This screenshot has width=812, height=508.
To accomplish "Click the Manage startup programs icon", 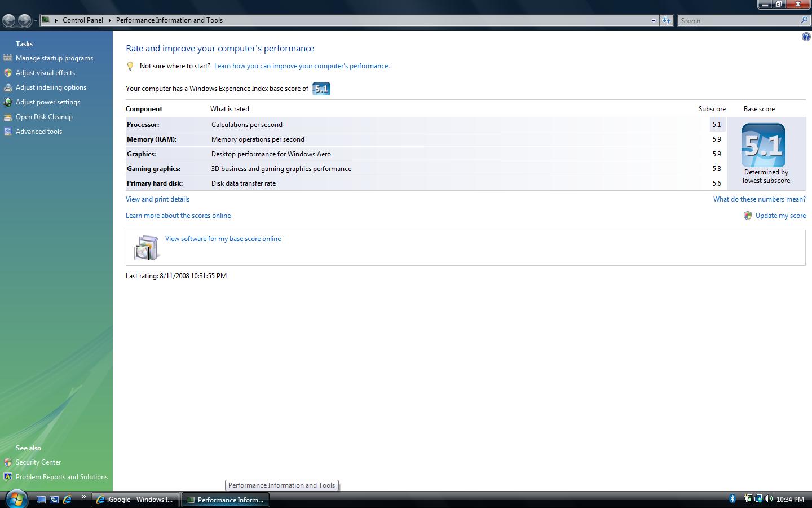I will pyautogui.click(x=7, y=58).
